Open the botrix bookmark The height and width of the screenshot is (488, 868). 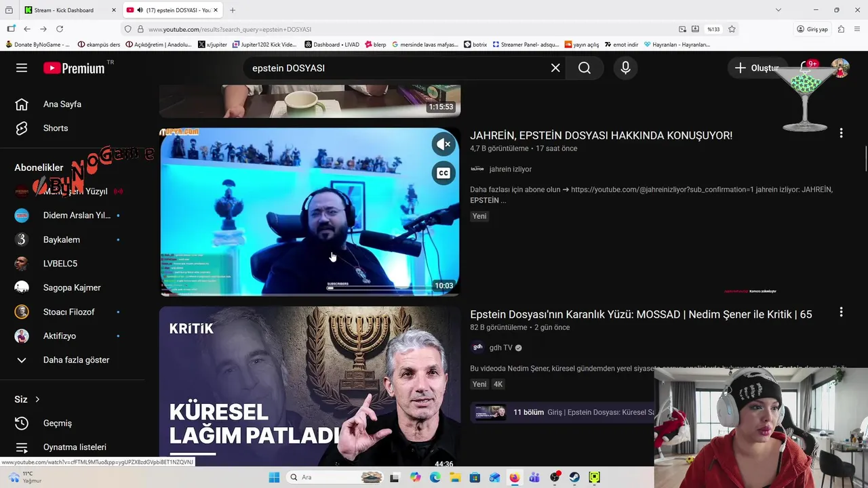click(x=475, y=45)
